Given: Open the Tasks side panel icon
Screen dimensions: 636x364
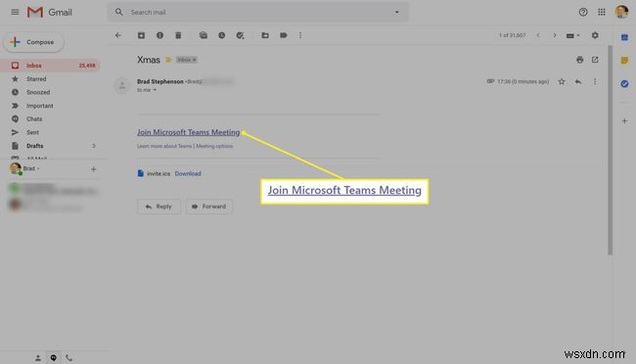Looking at the screenshot, I should pyautogui.click(x=624, y=84).
